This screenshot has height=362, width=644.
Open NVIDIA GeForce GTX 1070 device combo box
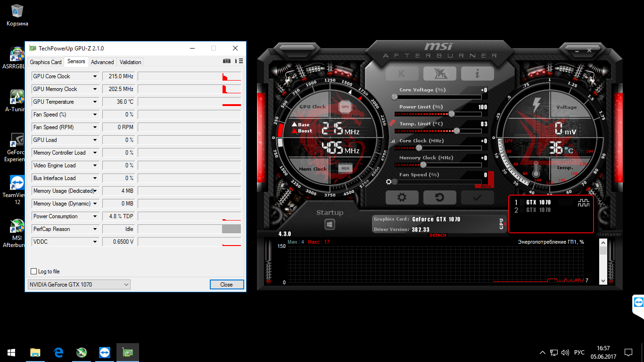point(79,285)
